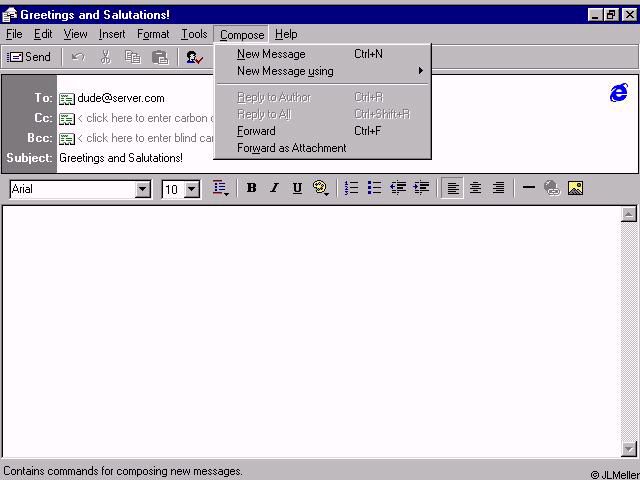Open the View menu

click(x=75, y=34)
